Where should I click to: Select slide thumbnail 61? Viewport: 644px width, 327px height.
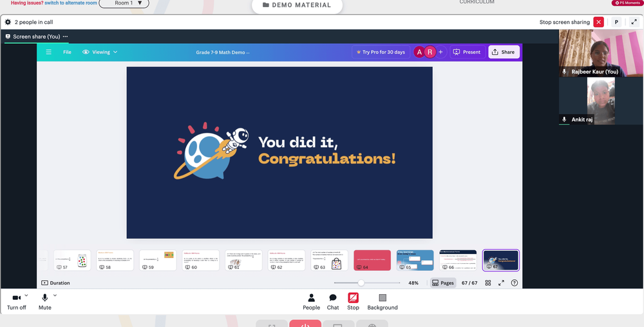tap(243, 261)
